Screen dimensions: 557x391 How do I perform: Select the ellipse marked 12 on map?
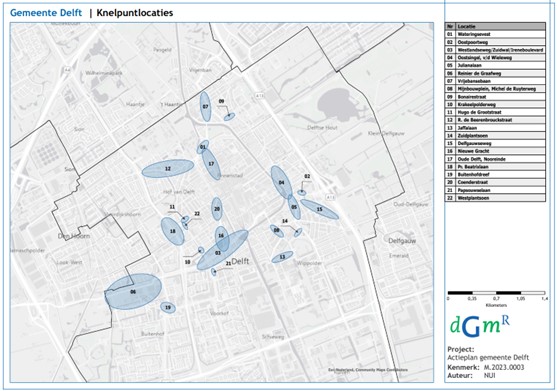(168, 168)
